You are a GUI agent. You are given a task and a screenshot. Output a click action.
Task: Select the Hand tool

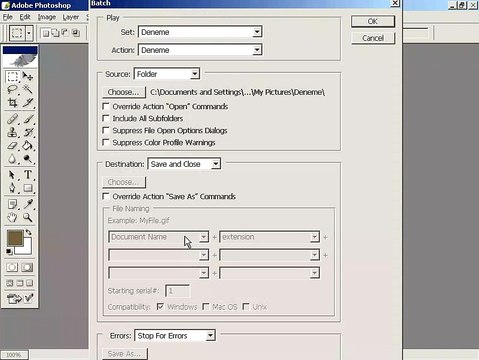click(13, 217)
